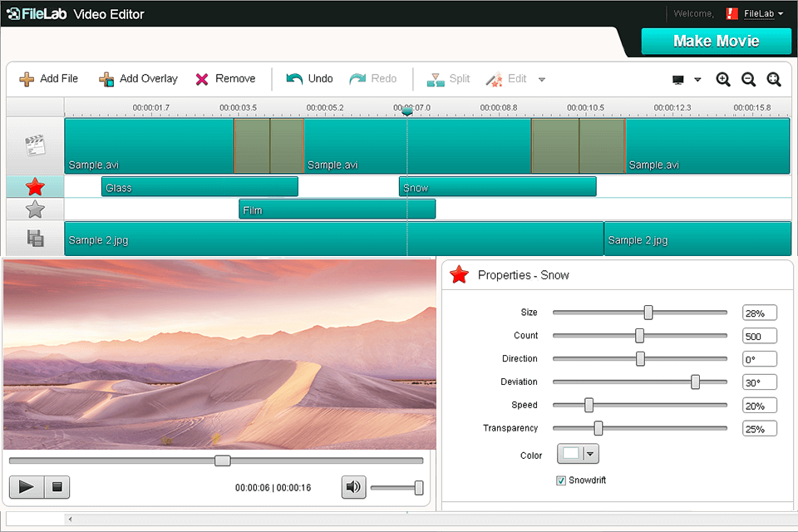798x532 pixels.
Task: Click the Transparency slider handle
Action: (598, 428)
